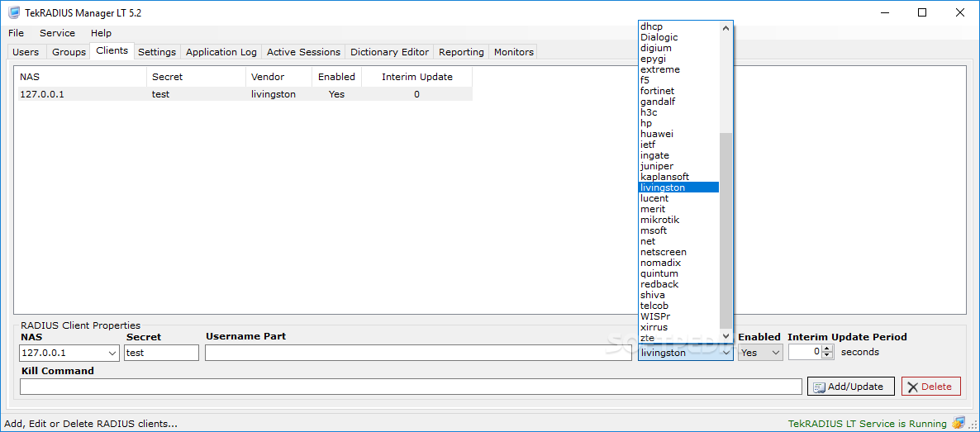Image resolution: width=980 pixels, height=432 pixels.
Task: Select msoft in the vendor list
Action: point(678,230)
